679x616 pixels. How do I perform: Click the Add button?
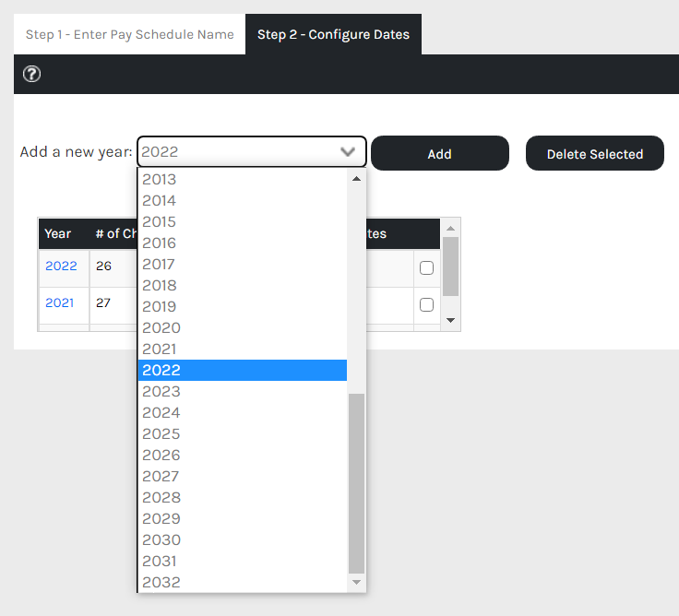click(x=440, y=153)
